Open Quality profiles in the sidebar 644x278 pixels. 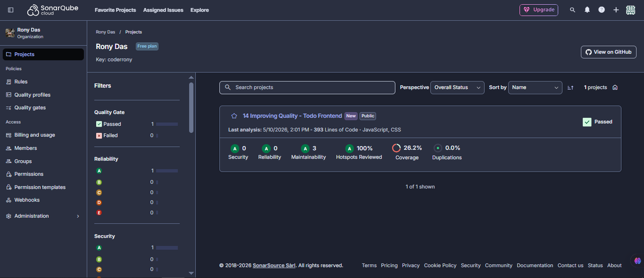pos(32,95)
